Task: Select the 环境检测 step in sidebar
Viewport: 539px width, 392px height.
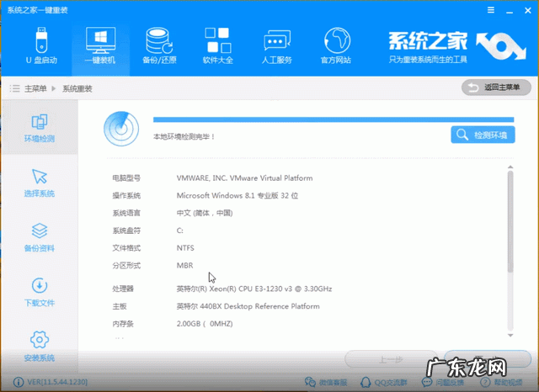Action: point(40,128)
